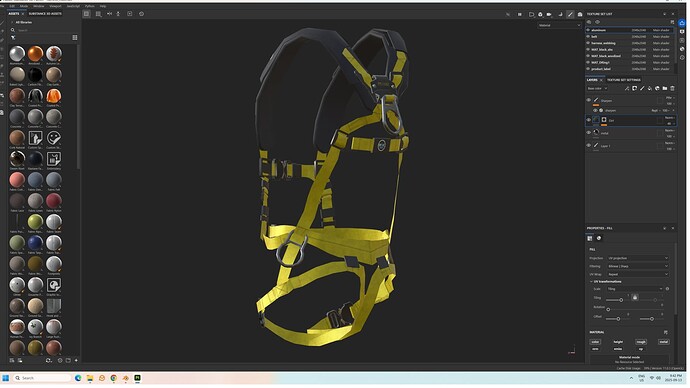
Task: Toggle visibility of product_label texture set
Action: tap(588, 69)
